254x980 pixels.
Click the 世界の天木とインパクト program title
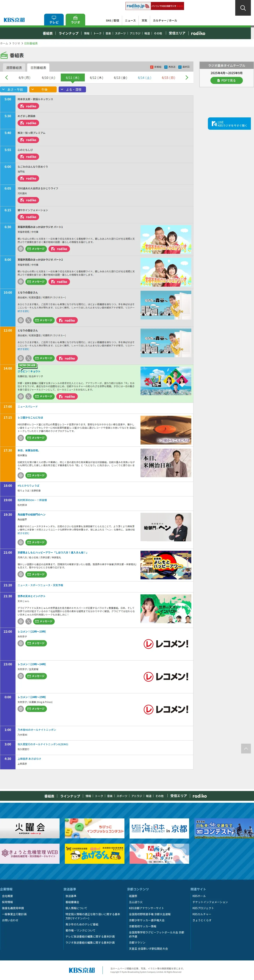[x=31, y=597]
